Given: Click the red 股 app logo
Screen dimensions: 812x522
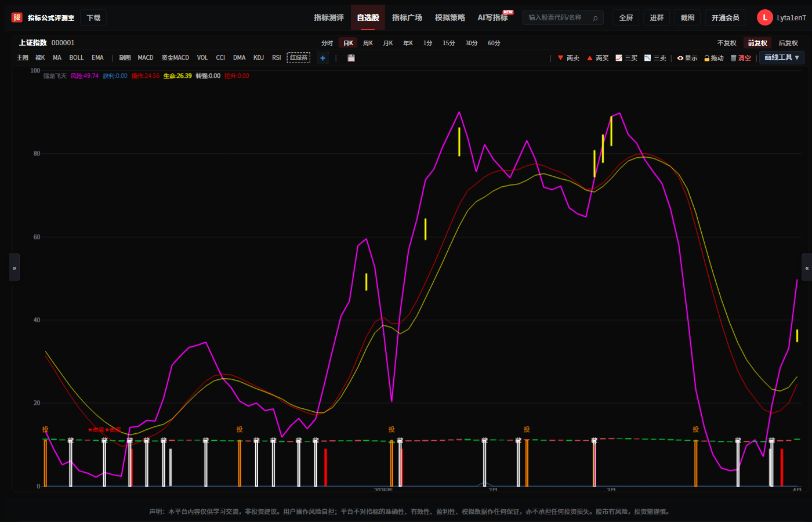Looking at the screenshot, I should pos(17,17).
